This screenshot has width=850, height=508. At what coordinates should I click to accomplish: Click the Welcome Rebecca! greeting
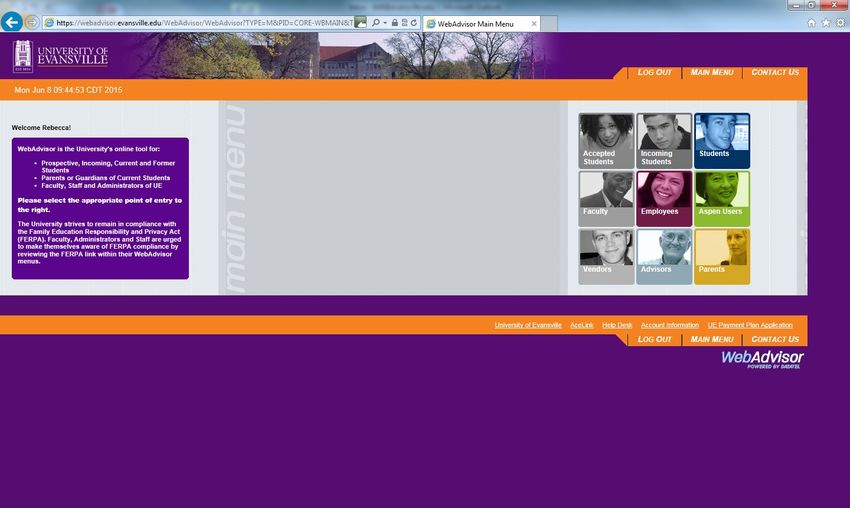41,128
